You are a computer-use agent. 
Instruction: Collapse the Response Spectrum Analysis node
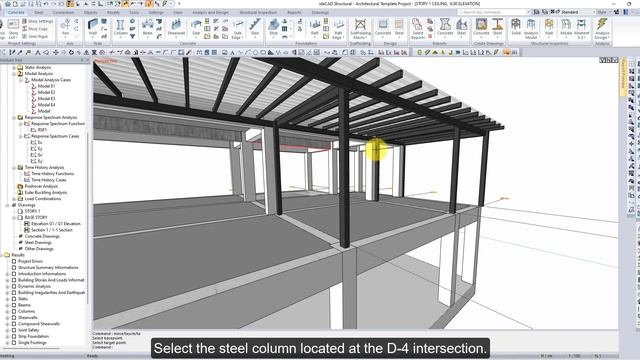[x=14, y=118]
